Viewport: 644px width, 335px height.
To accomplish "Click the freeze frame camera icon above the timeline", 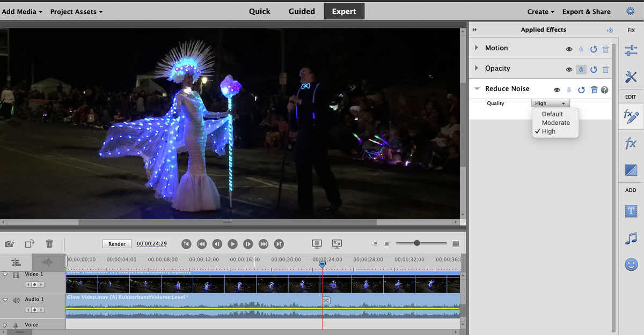I will (9, 244).
